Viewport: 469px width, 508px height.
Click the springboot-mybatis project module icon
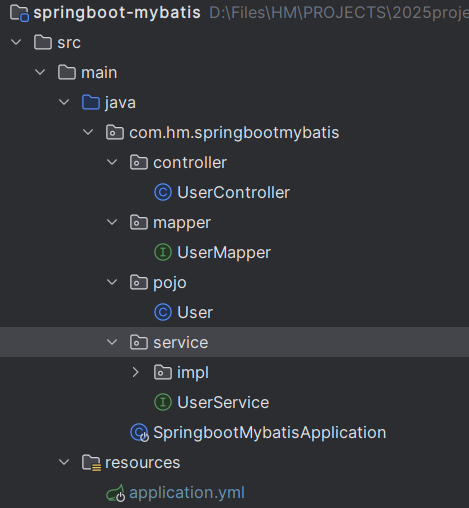click(x=19, y=13)
